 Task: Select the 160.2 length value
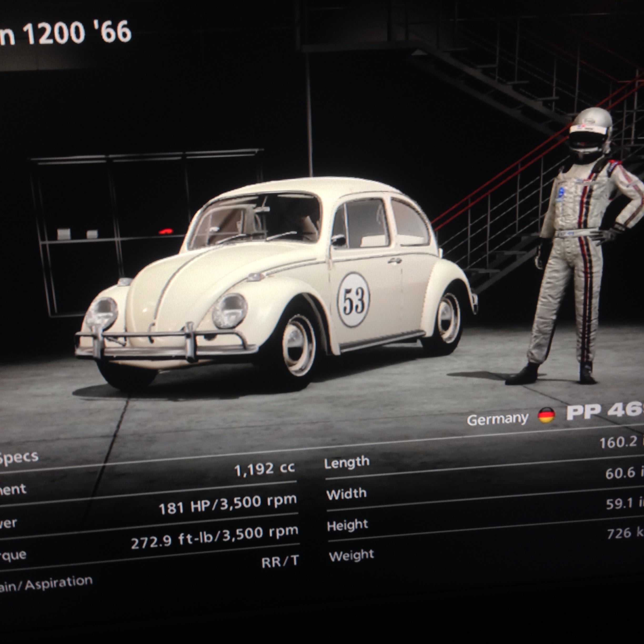pos(621,442)
